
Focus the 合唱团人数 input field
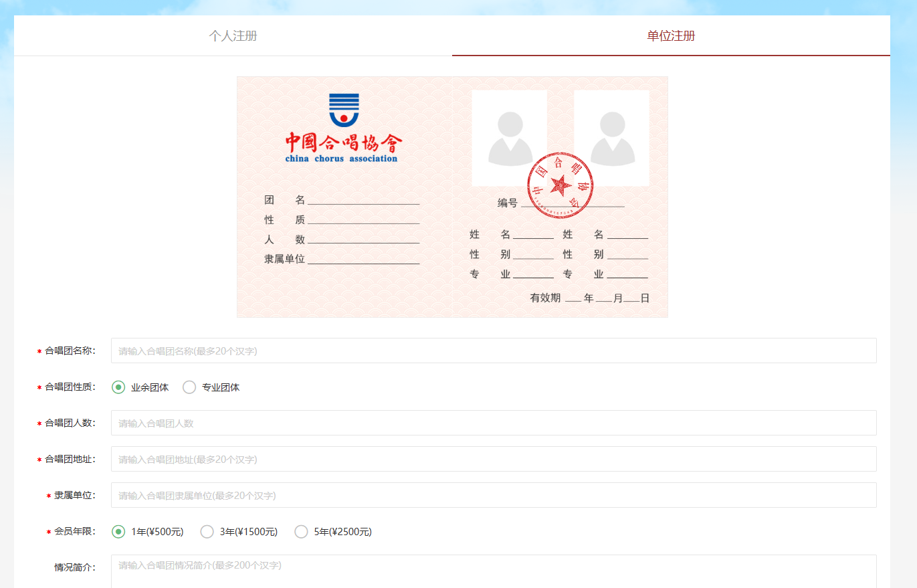pyautogui.click(x=493, y=423)
